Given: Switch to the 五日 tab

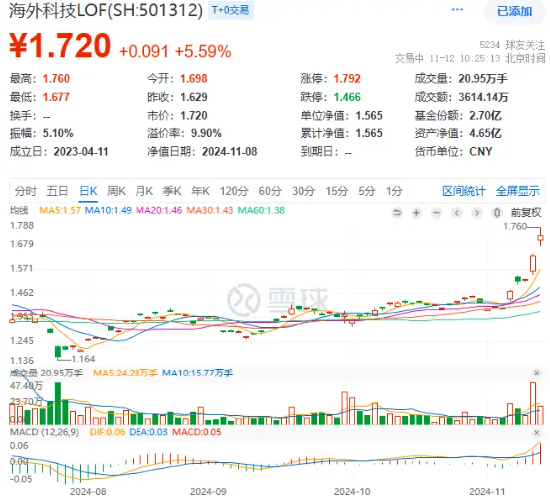Looking at the screenshot, I should tap(57, 191).
